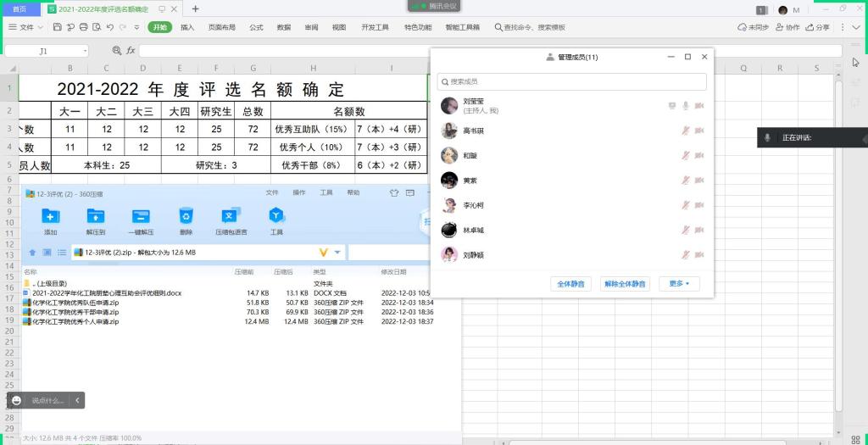Open the 插入 ribbon tab
Image resolution: width=868 pixels, height=445 pixels.
pos(187,27)
